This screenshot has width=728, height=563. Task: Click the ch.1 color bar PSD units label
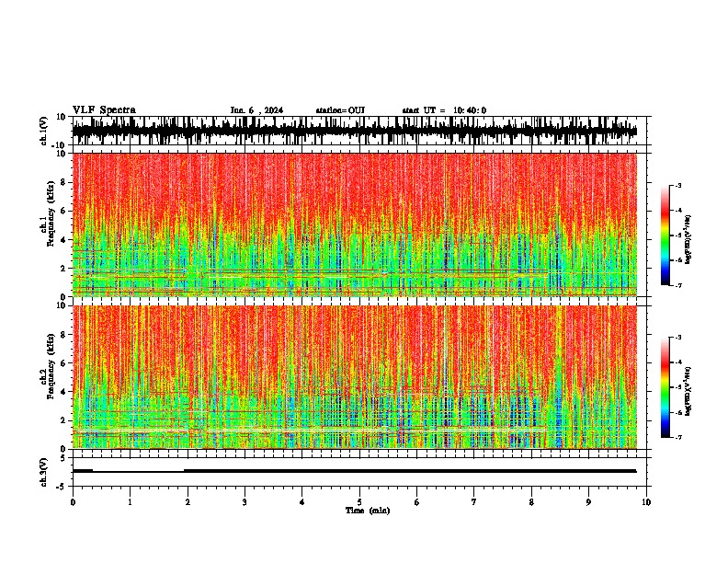point(688,239)
